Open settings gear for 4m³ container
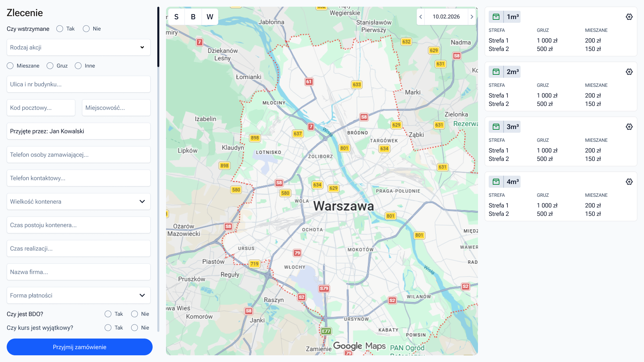This screenshot has width=644, height=362. [x=629, y=182]
